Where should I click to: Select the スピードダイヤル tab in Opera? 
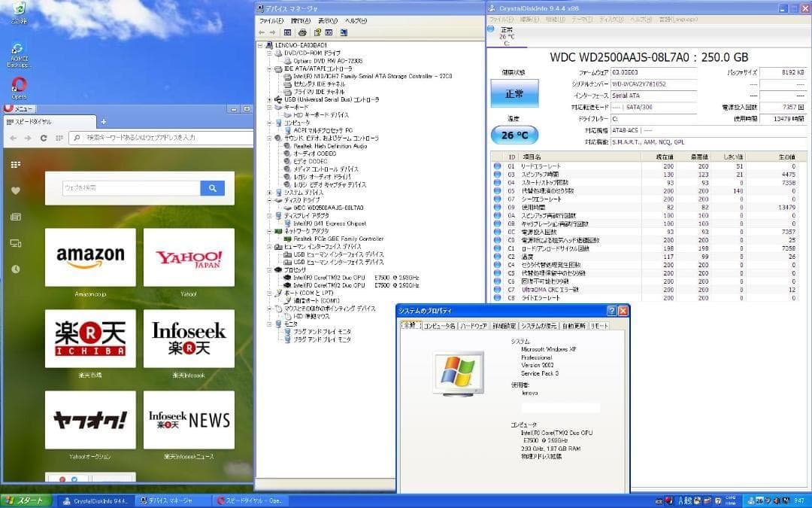(50, 122)
